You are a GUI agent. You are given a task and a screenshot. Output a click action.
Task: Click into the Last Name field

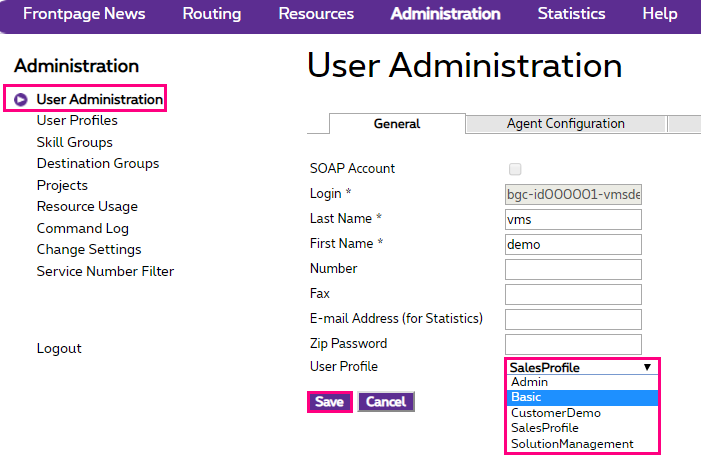tap(573, 219)
